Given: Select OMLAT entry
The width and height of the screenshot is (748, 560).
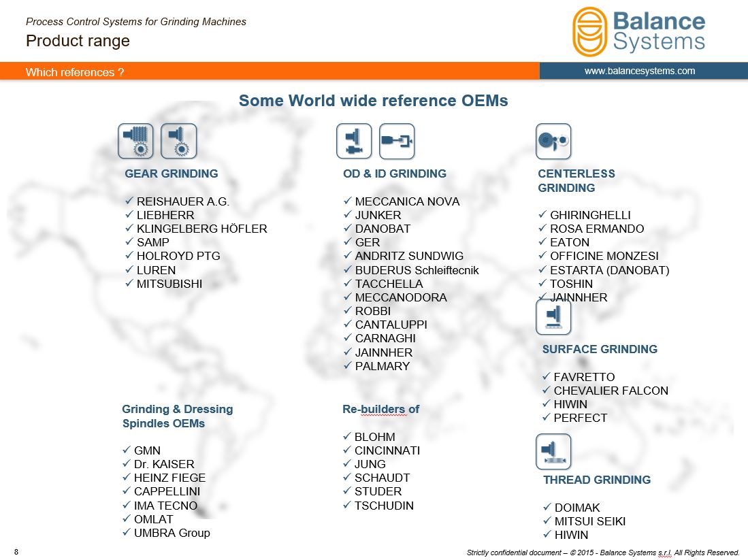Looking at the screenshot, I should tap(154, 519).
